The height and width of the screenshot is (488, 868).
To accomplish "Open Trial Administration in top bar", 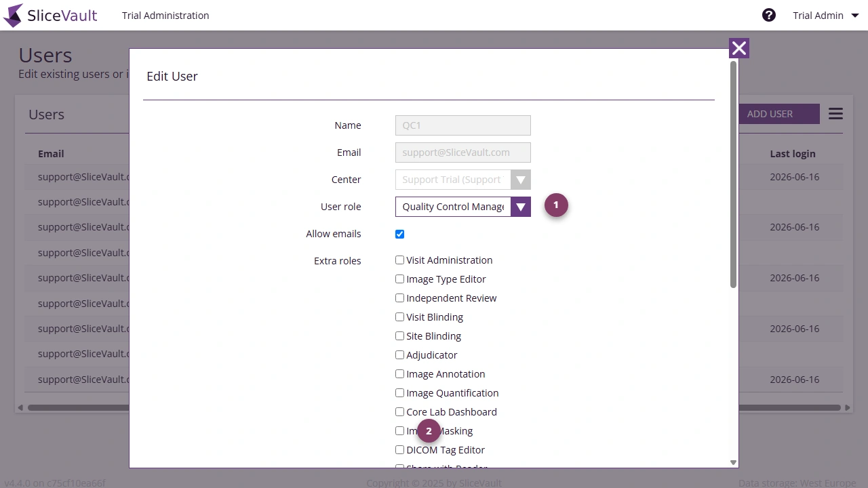I will pos(165,15).
